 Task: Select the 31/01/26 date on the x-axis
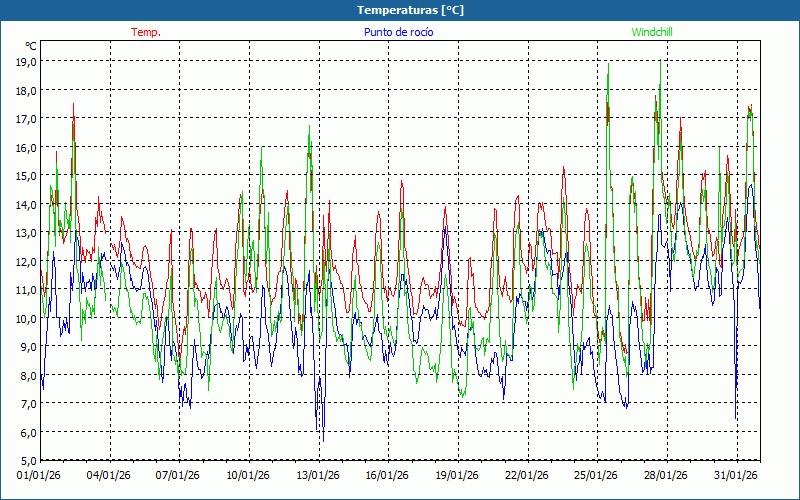click(x=735, y=475)
